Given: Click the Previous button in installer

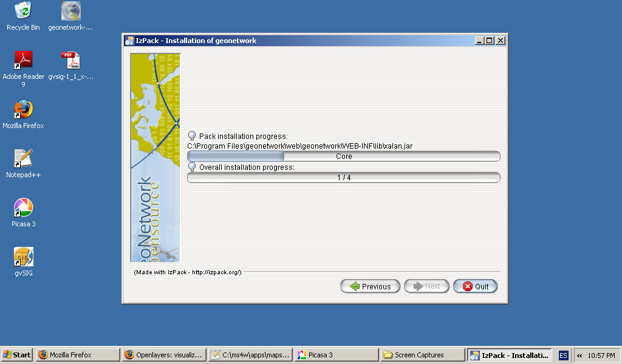Looking at the screenshot, I should [x=370, y=286].
